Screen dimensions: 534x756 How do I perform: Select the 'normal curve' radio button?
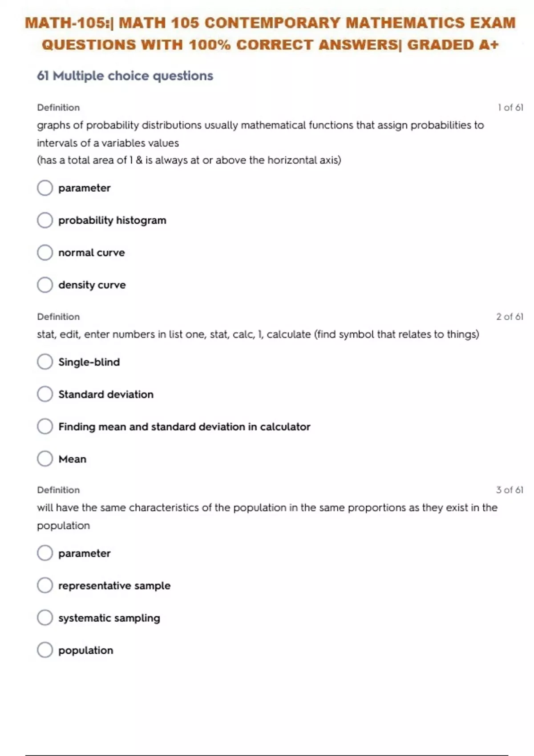(45, 253)
